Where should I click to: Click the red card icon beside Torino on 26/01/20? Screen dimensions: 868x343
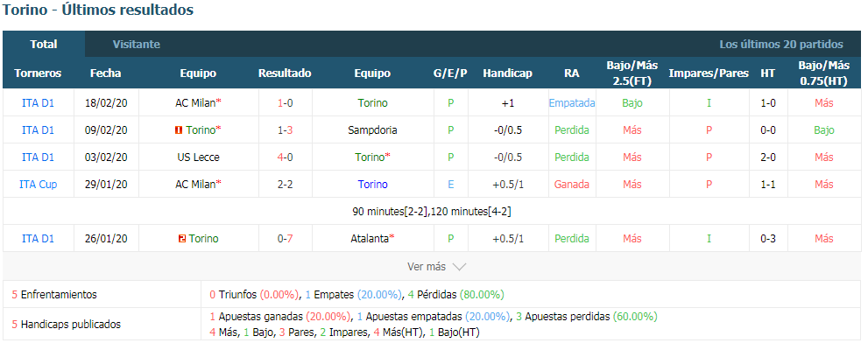click(x=181, y=239)
